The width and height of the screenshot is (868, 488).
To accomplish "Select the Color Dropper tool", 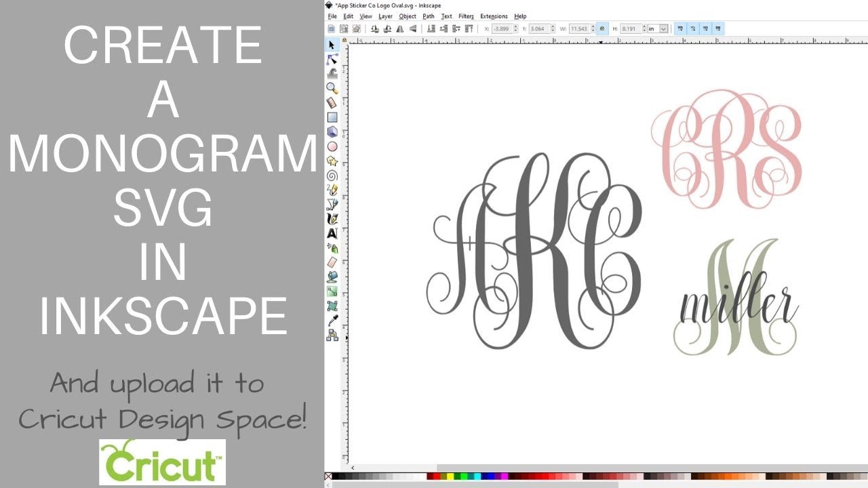I will (x=332, y=321).
